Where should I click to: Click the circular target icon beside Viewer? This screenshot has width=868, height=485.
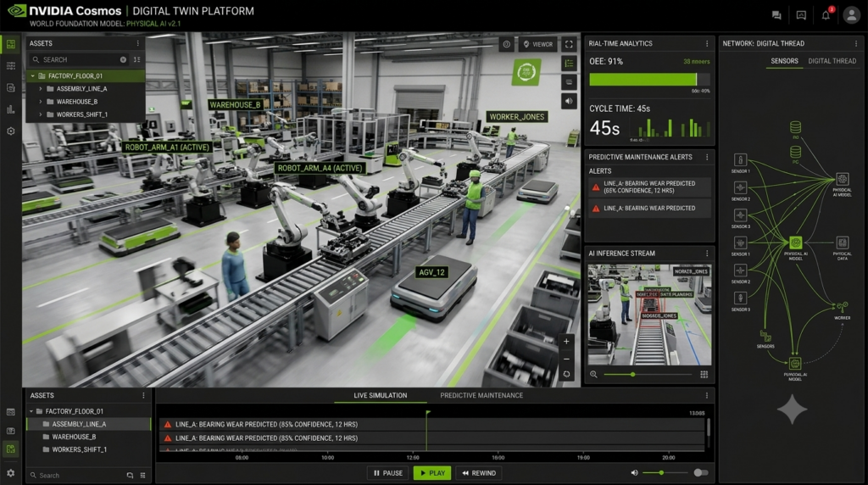(x=507, y=44)
